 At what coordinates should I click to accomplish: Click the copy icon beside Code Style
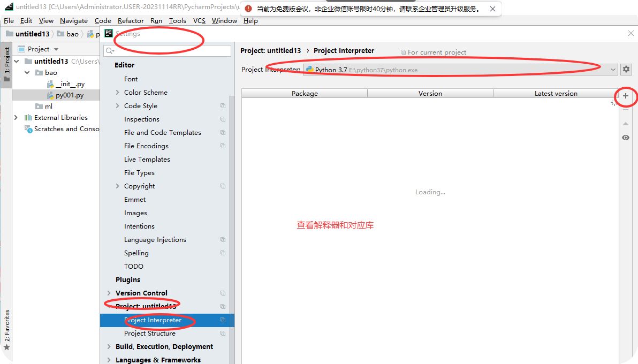pyautogui.click(x=223, y=106)
